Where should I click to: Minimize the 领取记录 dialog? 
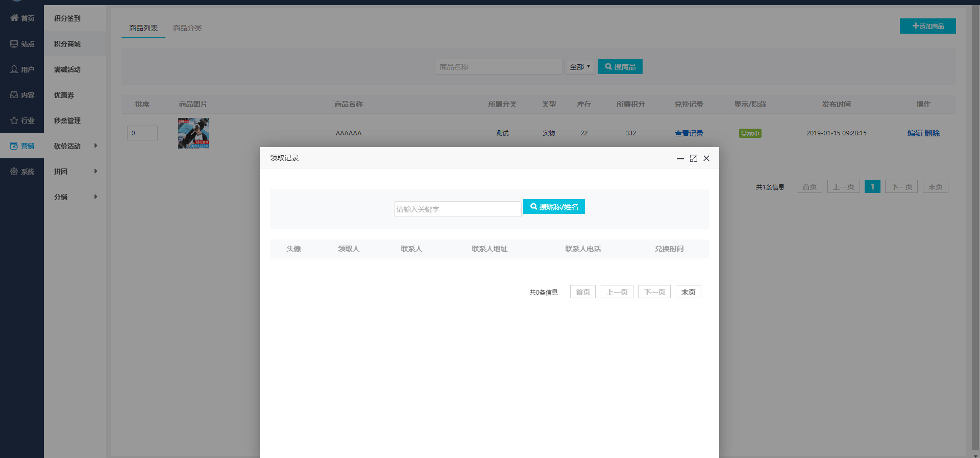(x=680, y=158)
